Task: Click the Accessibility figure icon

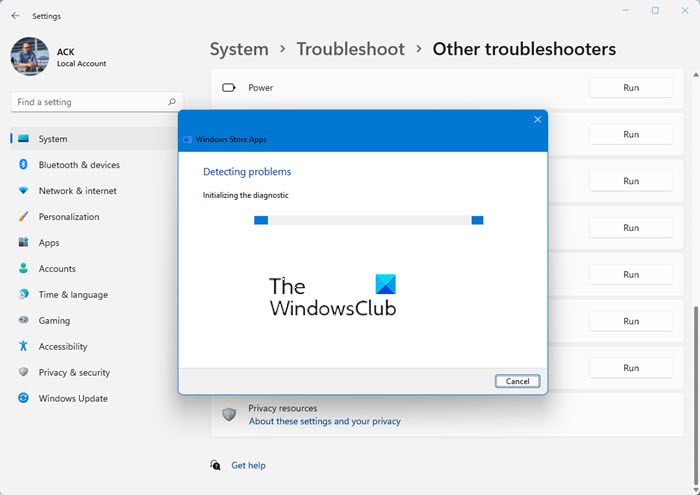Action: (23, 345)
